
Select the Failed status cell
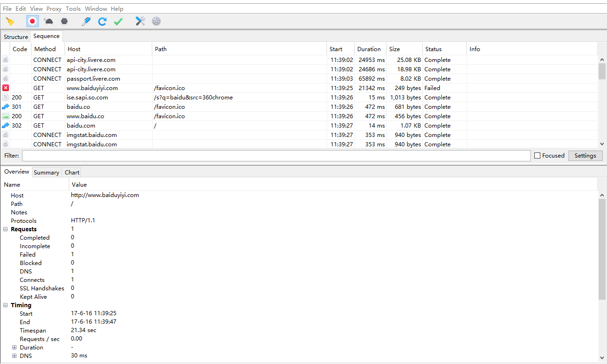click(445, 88)
